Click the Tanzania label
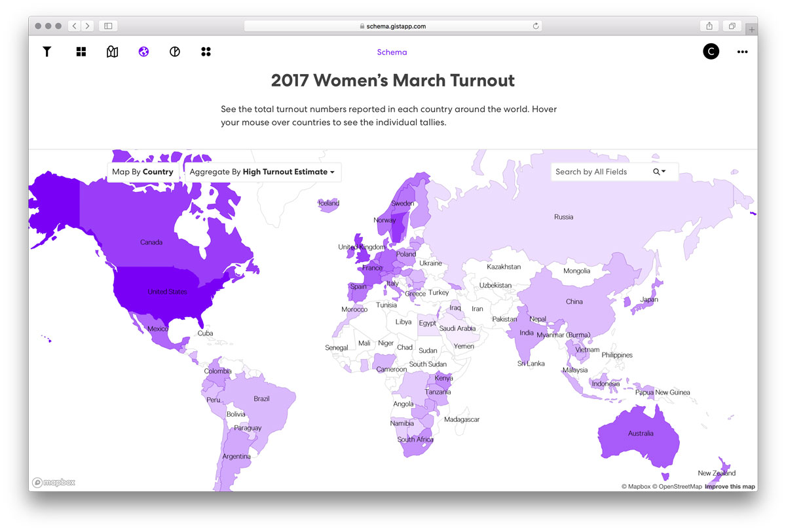The image size is (786, 532). 438,392
